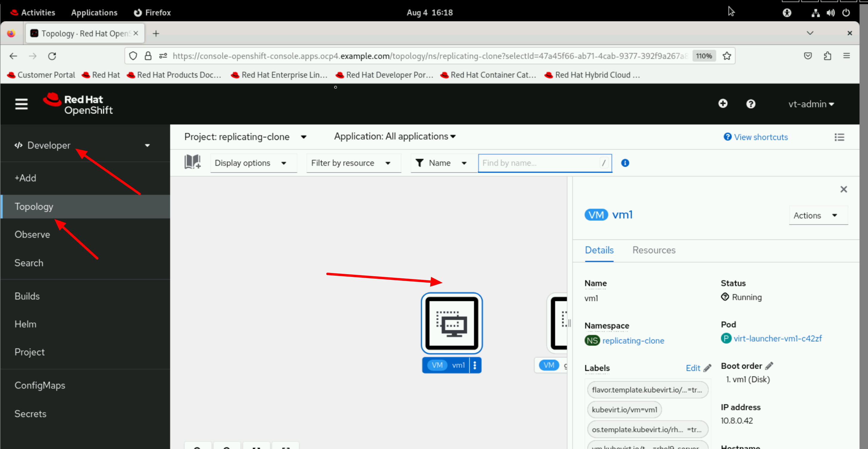868x449 pixels.
Task: Click the virt-launcher-vm1-c42zf pod link
Action: pos(777,338)
